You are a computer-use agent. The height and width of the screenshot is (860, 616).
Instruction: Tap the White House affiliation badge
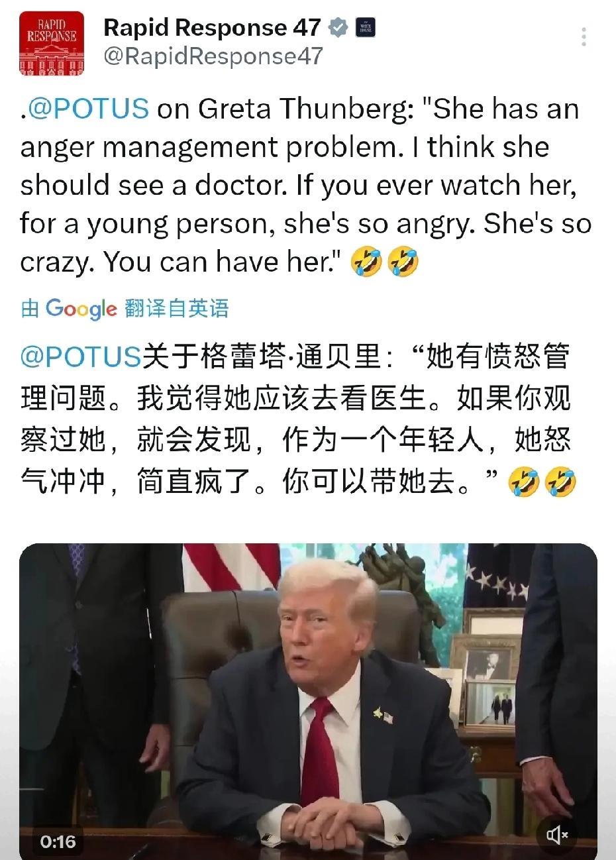tap(366, 28)
